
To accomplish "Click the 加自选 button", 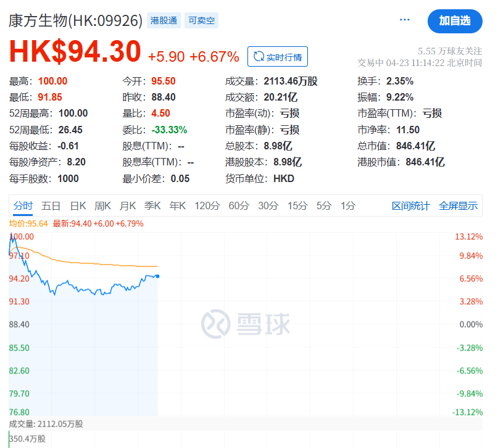I will pyautogui.click(x=455, y=21).
